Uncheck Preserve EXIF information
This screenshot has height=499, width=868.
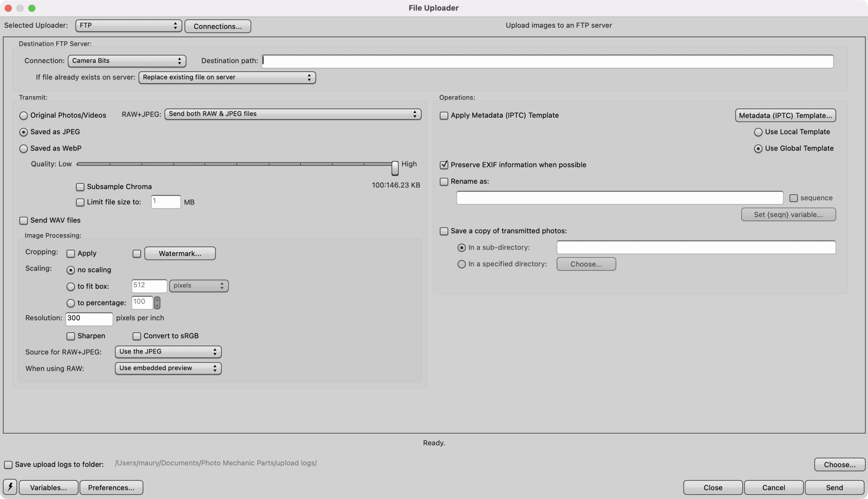point(443,165)
